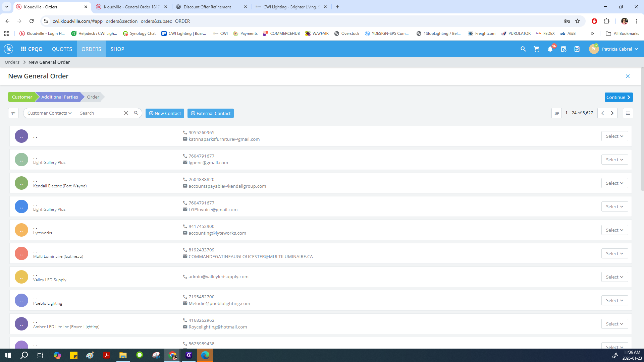Click the sort order icon
The height and width of the screenshot is (362, 644).
(x=556, y=113)
